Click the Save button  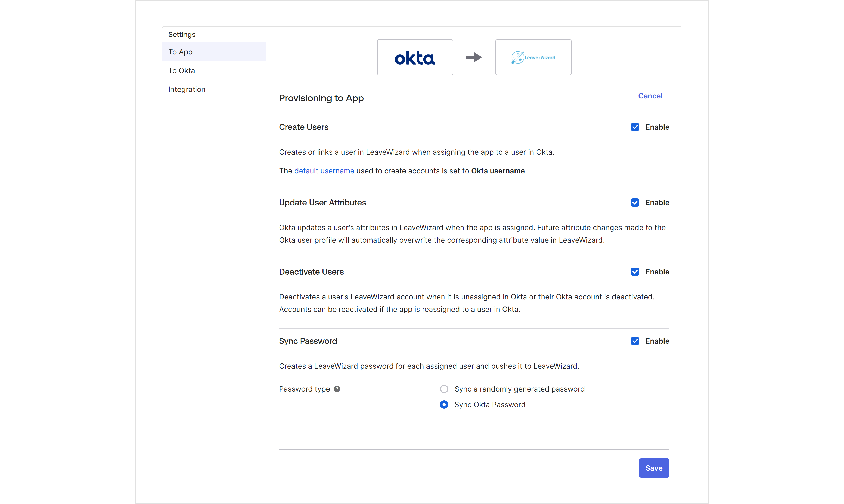pyautogui.click(x=654, y=468)
